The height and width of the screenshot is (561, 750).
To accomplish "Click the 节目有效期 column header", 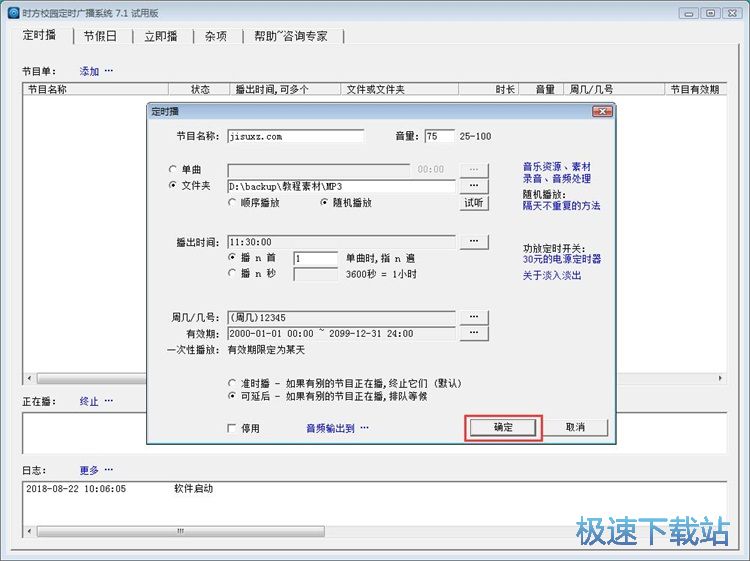I will pos(696,89).
